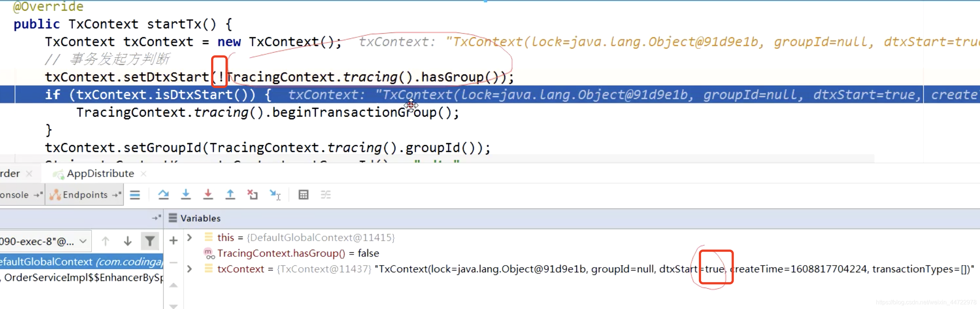Close the AppDistribute tab

coord(143,173)
